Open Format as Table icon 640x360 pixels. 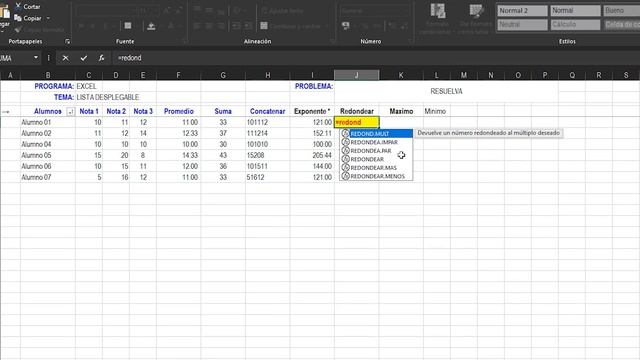476,18
